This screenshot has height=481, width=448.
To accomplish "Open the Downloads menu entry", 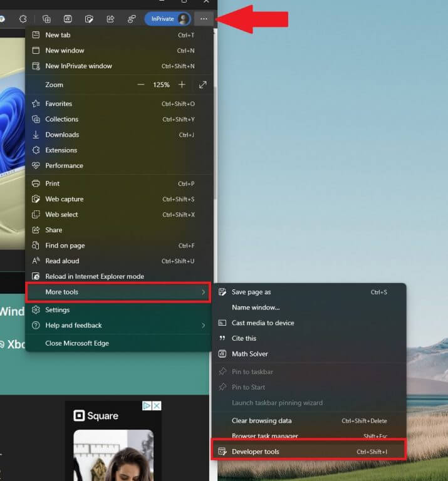I will 119,135.
